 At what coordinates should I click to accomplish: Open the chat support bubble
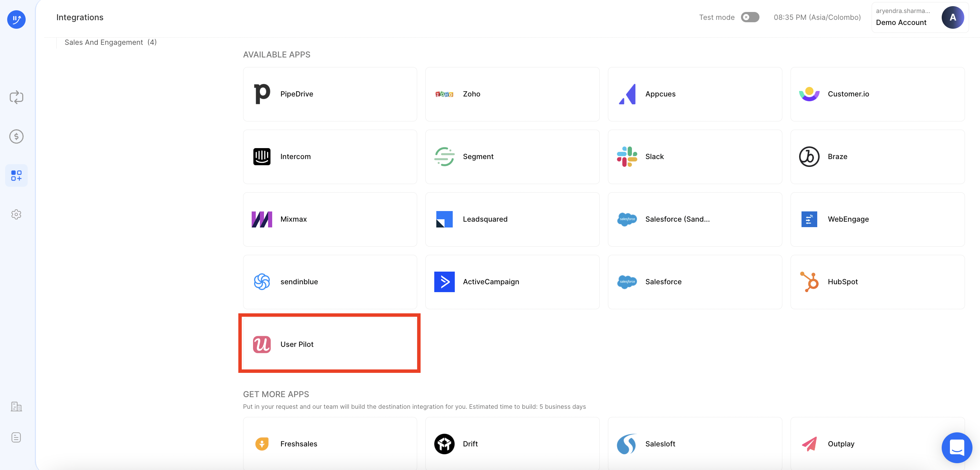[x=956, y=447]
